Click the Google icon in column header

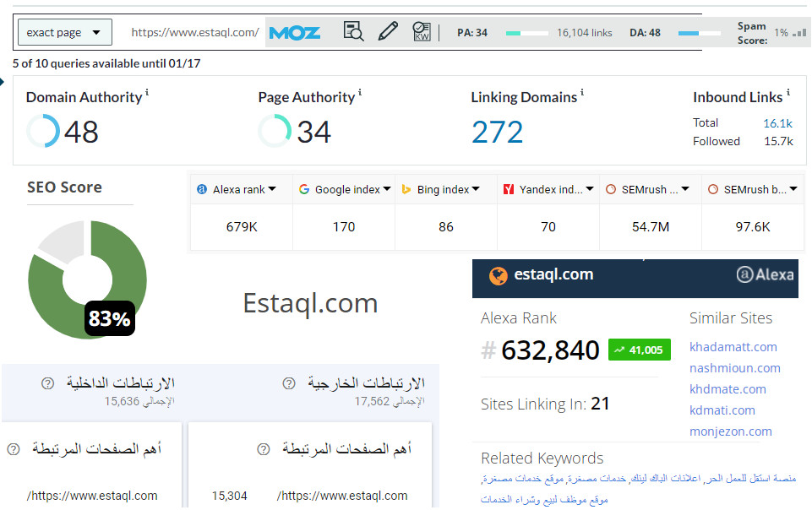coord(304,189)
